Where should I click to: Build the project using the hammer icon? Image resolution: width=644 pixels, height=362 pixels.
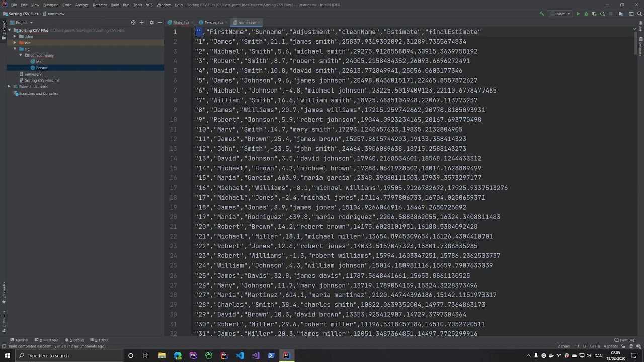[x=542, y=14]
